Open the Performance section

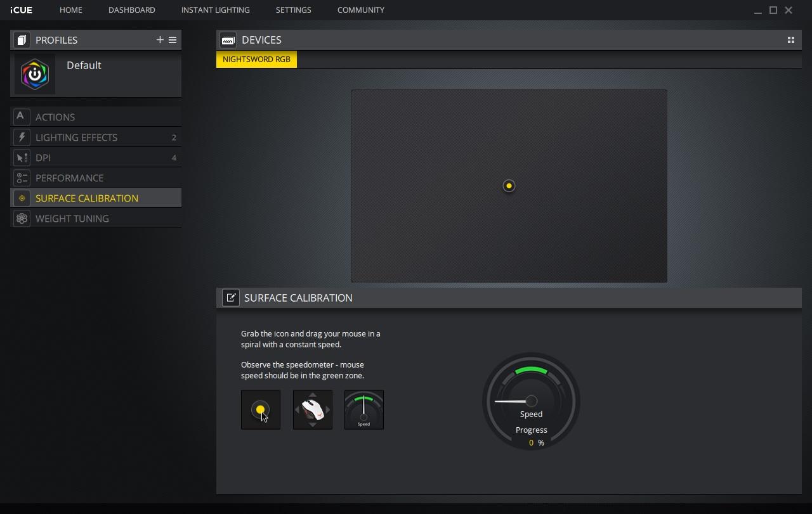pyautogui.click(x=96, y=178)
